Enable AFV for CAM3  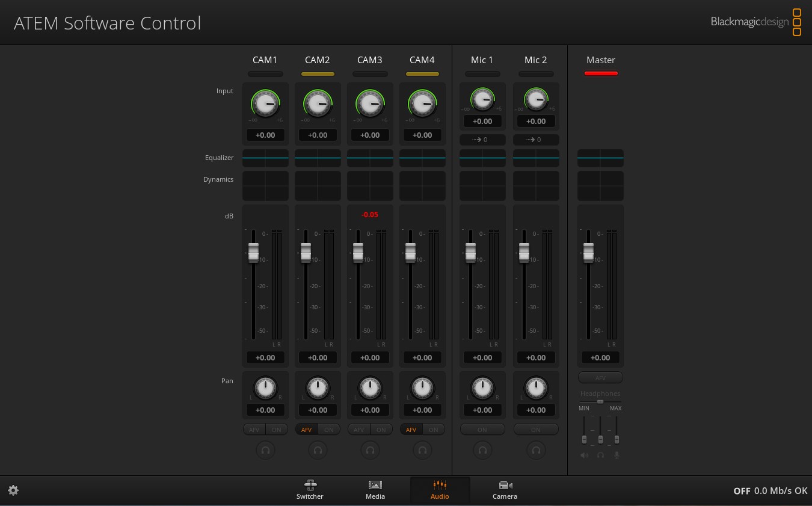[x=359, y=430]
